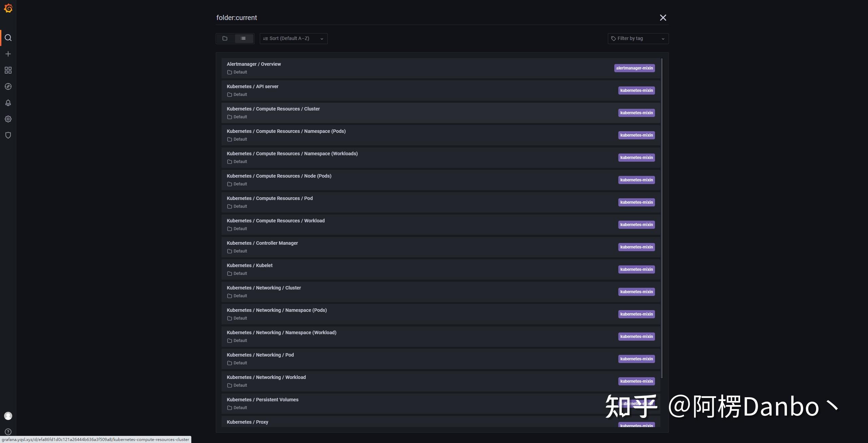Click kubernetes-mixin tag on Controller Manager row
The height and width of the screenshot is (443, 868).
click(x=636, y=247)
